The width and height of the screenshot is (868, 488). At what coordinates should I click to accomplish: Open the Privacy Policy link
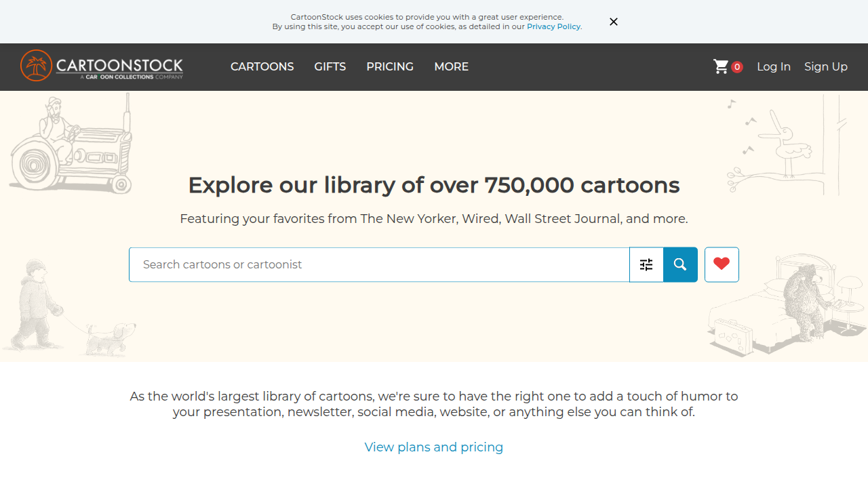(x=553, y=26)
